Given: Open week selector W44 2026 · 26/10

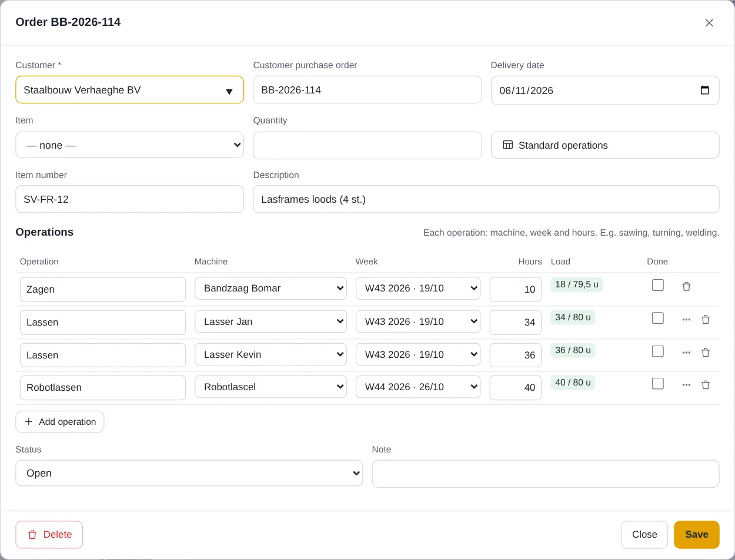Looking at the screenshot, I should pos(418,387).
